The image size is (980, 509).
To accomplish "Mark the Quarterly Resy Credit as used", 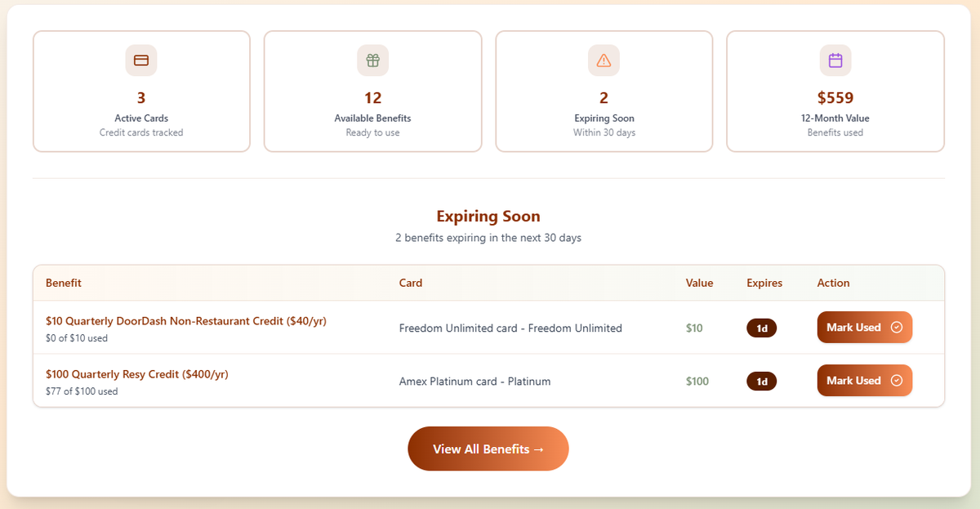I will coord(864,380).
